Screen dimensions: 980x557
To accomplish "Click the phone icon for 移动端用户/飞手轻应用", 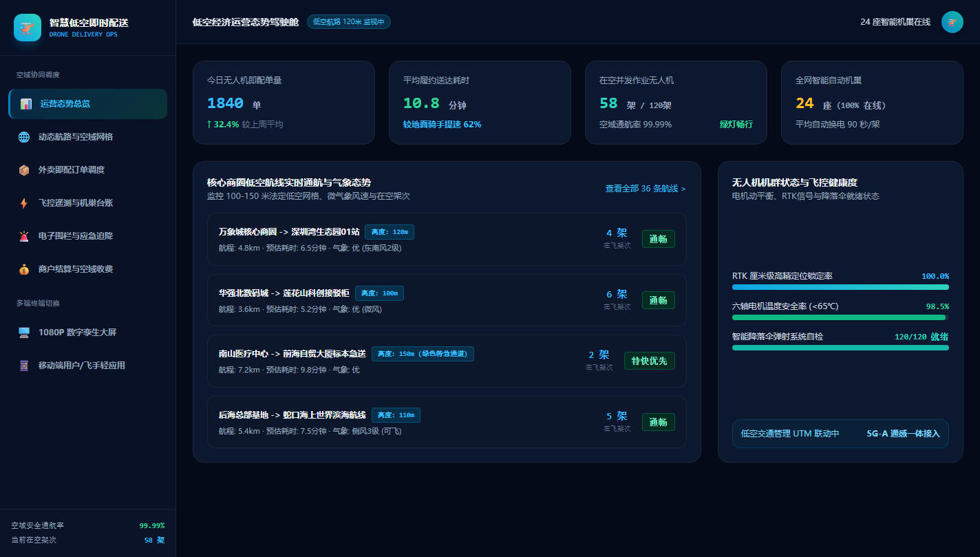I will pos(24,366).
